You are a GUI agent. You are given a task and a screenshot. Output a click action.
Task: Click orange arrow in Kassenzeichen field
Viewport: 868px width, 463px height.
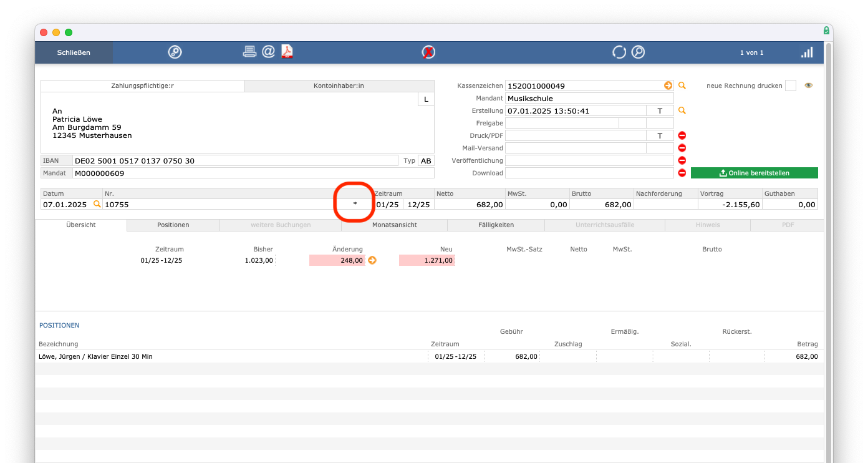[x=668, y=85]
